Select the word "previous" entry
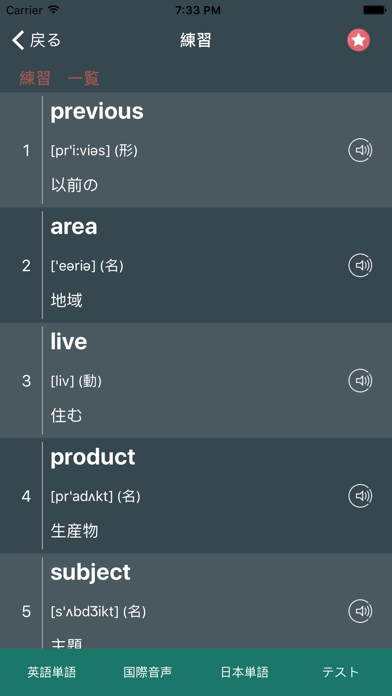This screenshot has height=696, width=392. 196,150
